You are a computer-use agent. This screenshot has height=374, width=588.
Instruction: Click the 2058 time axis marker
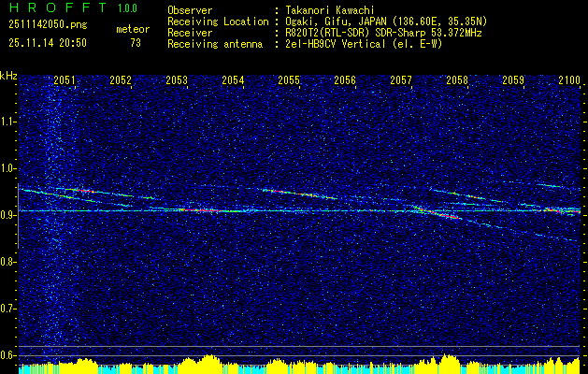(457, 80)
